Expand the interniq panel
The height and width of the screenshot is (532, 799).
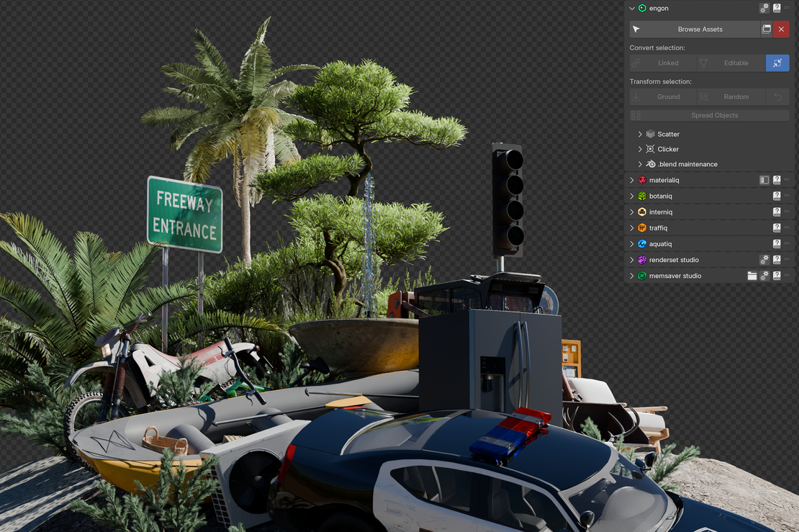pyautogui.click(x=632, y=212)
